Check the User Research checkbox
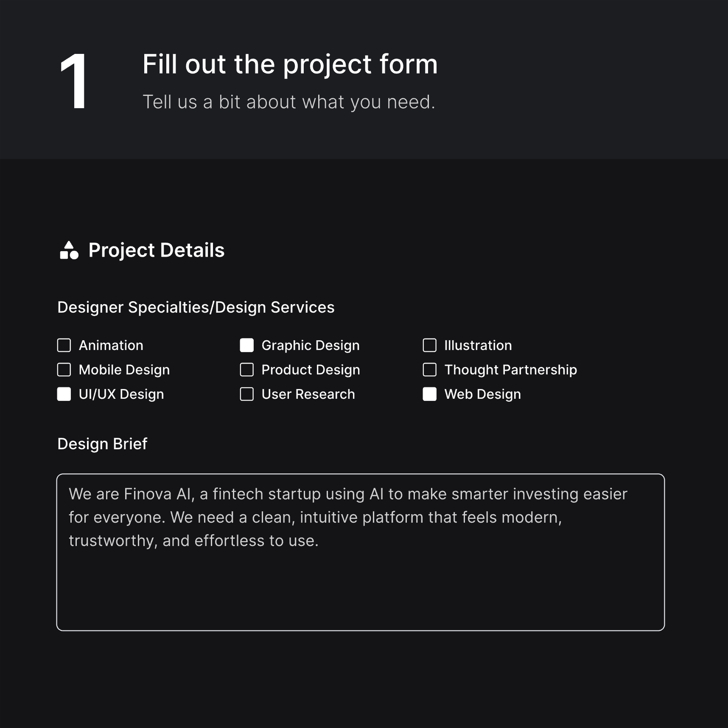The width and height of the screenshot is (728, 728). click(247, 394)
